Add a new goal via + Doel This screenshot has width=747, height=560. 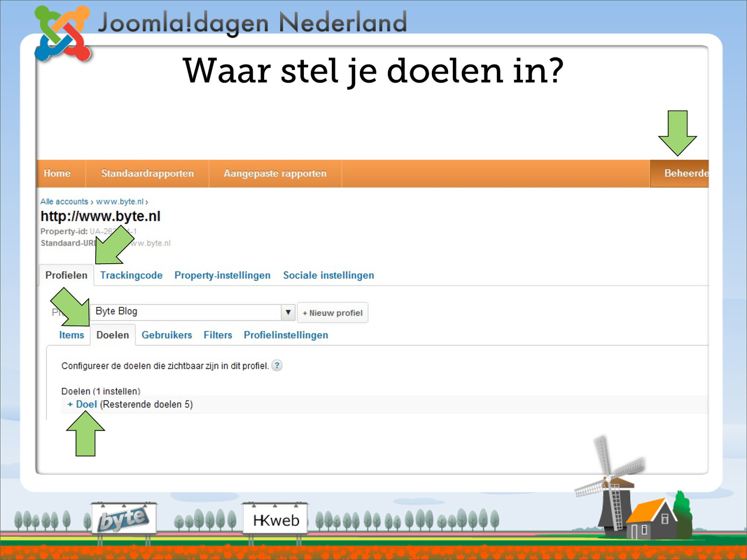(82, 404)
